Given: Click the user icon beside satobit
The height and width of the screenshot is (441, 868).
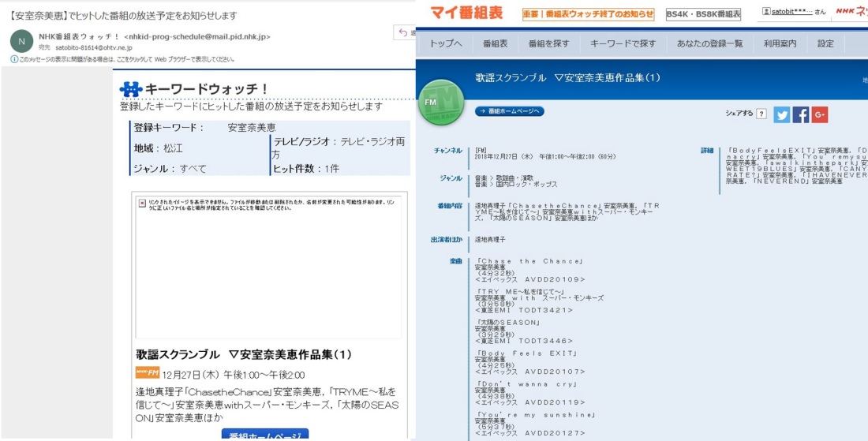Looking at the screenshot, I should [766, 11].
